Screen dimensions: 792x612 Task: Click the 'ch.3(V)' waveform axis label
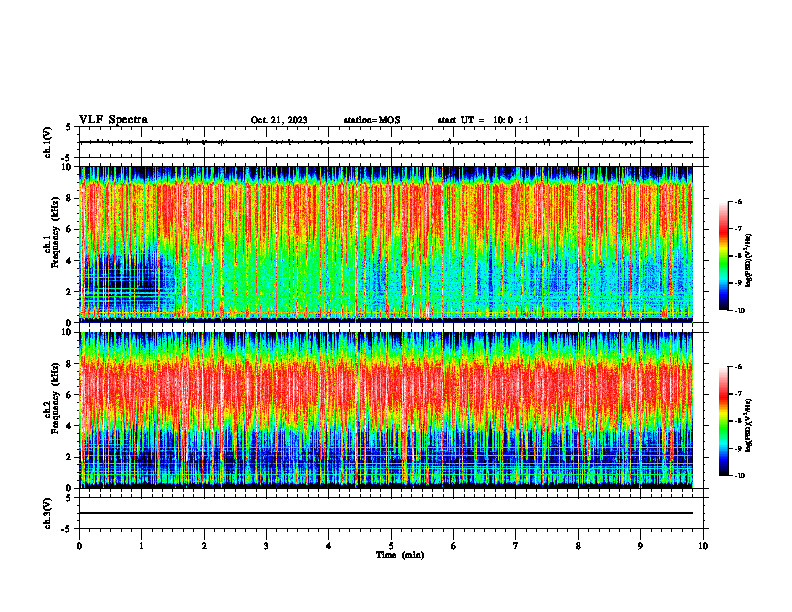click(x=47, y=513)
